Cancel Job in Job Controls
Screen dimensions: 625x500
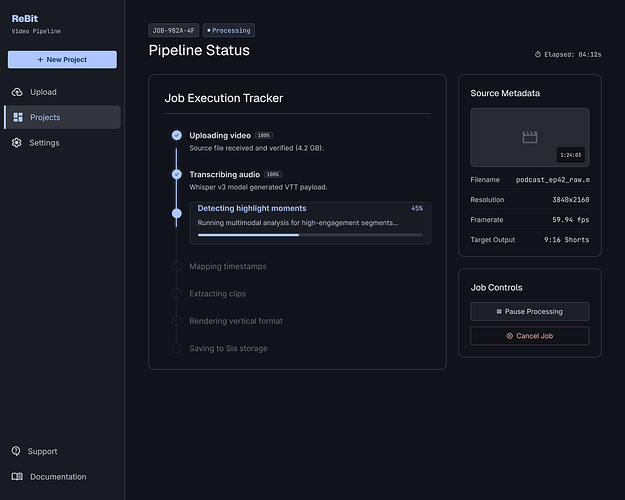coord(530,336)
